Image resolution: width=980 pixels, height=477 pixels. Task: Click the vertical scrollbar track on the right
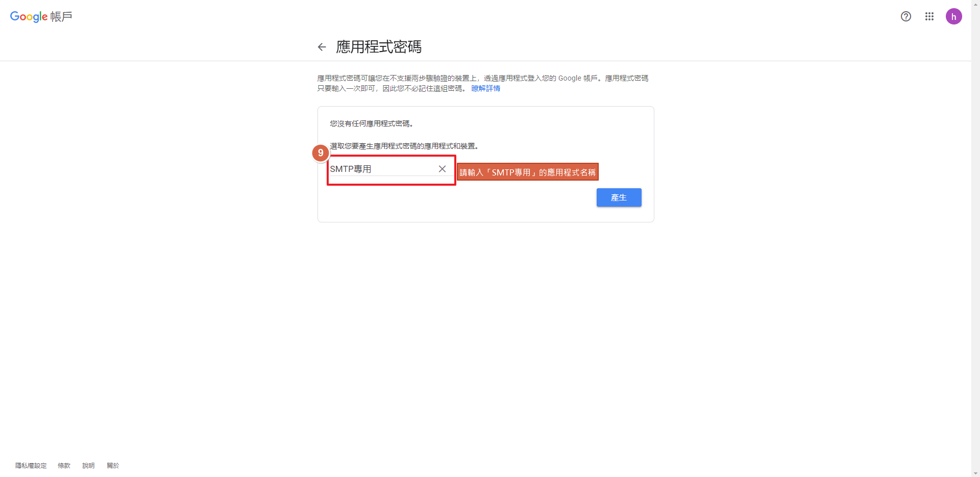click(x=975, y=238)
